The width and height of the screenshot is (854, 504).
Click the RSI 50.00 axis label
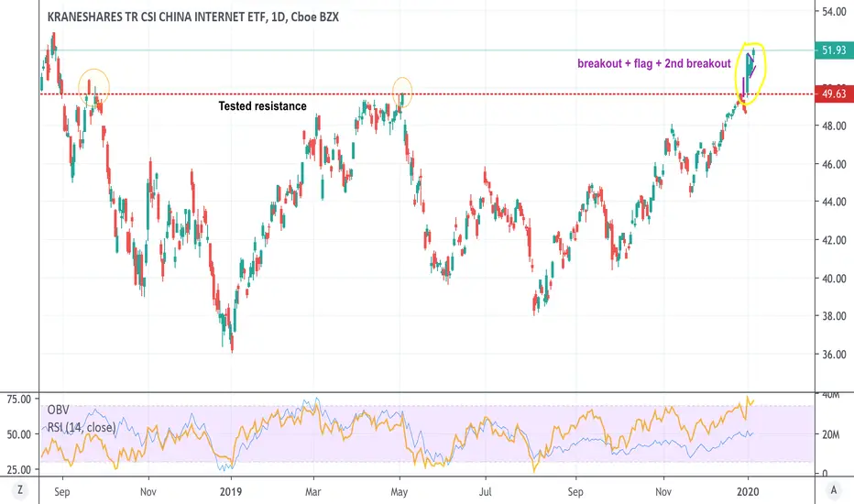19,434
